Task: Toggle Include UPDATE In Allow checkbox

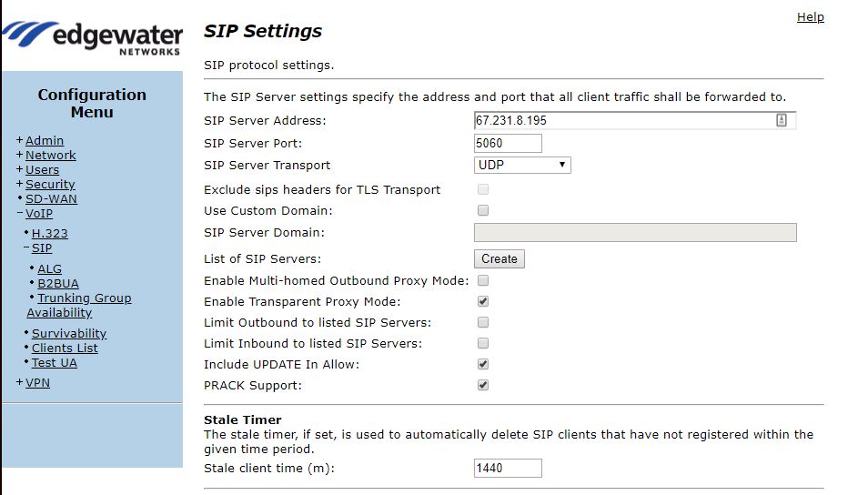Action: pyautogui.click(x=483, y=364)
